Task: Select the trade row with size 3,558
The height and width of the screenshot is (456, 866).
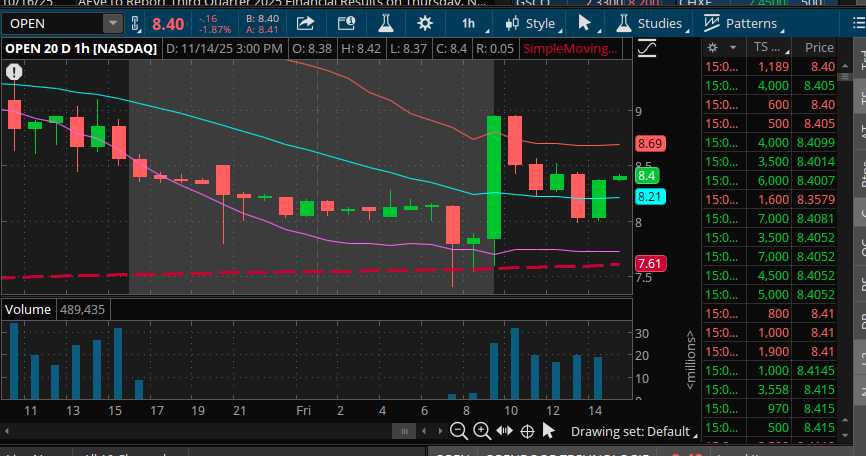Action: [770, 390]
